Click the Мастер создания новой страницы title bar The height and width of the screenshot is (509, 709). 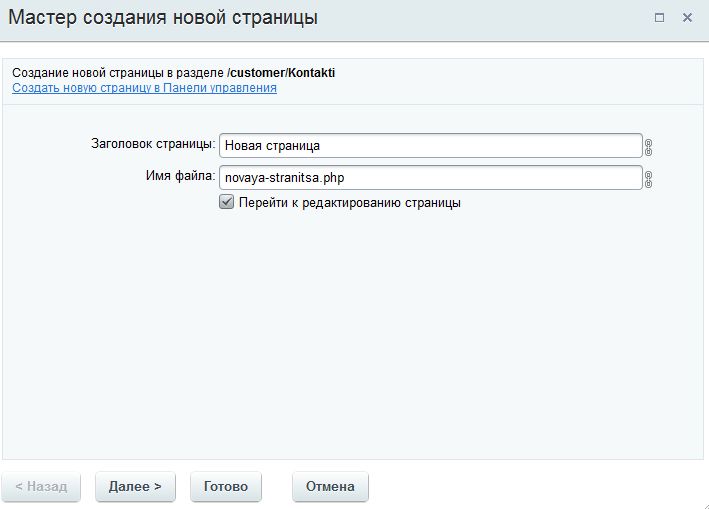tap(163, 18)
